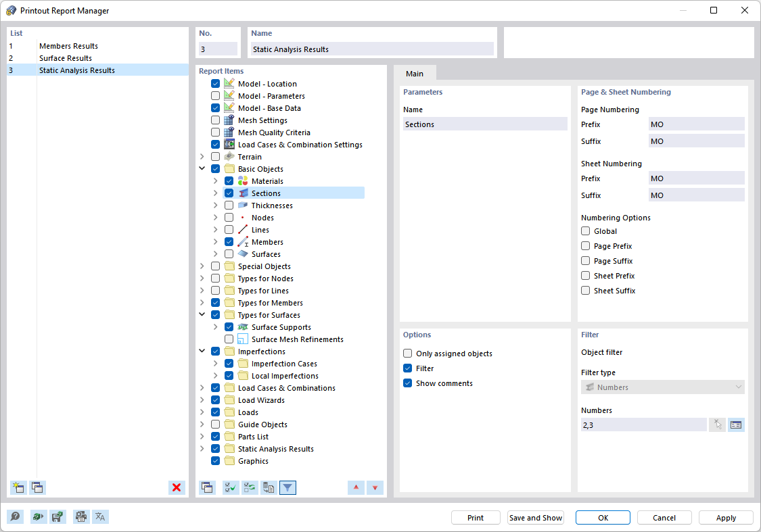
Task: Confirm with the OK button
Action: point(603,517)
